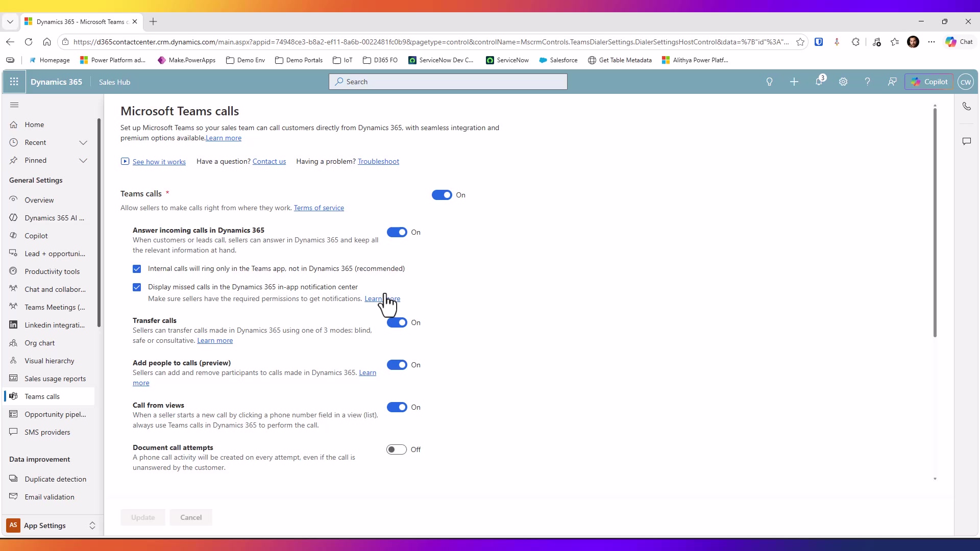Open the Contact us link
Screen dimensions: 980x551
pyautogui.click(x=269, y=161)
